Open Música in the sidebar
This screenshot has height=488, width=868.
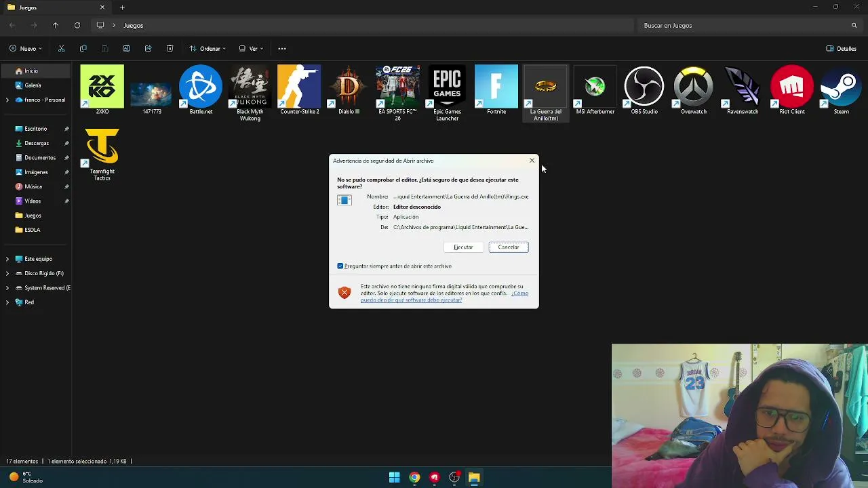coord(35,186)
